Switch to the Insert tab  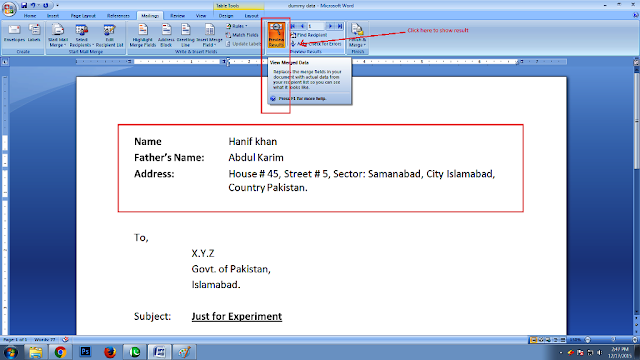coord(53,16)
